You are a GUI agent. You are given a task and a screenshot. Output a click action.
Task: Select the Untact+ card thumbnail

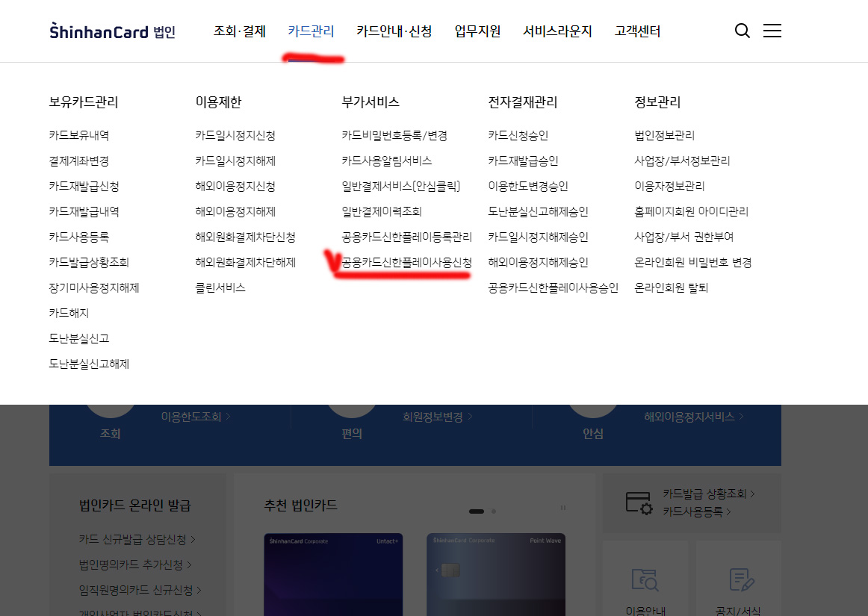click(x=333, y=574)
